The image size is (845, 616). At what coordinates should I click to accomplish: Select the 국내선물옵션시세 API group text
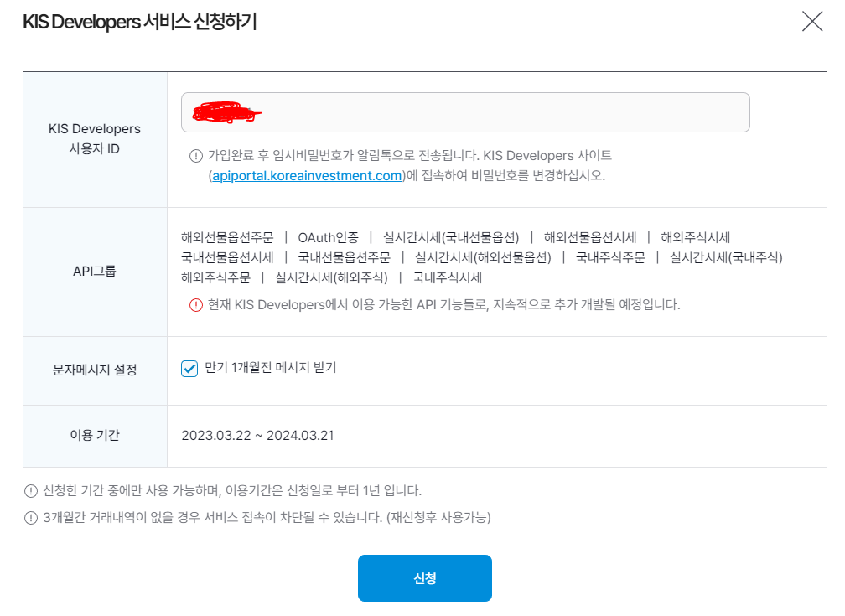click(227, 257)
